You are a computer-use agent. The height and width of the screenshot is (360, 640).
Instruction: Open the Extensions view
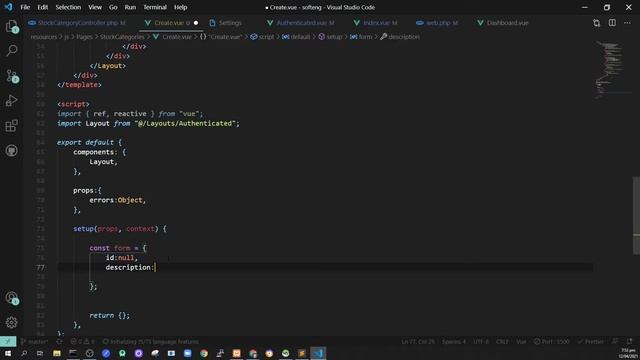point(11,126)
